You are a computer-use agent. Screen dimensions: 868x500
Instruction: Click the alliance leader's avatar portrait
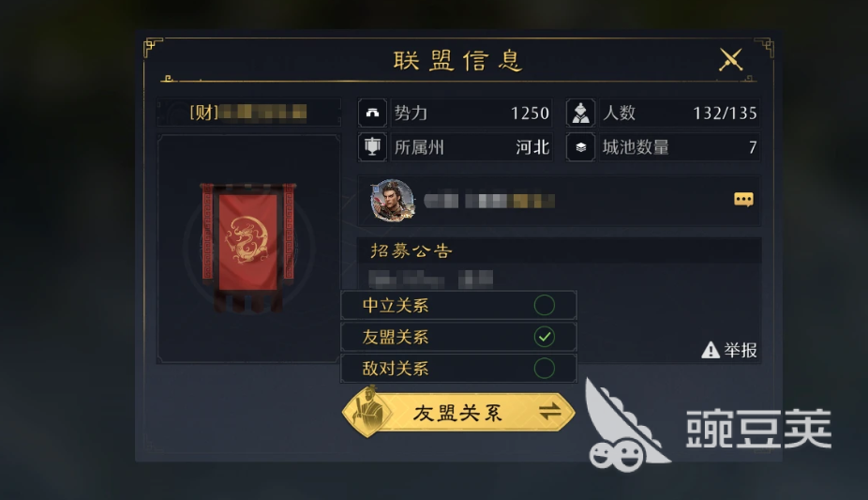(393, 201)
